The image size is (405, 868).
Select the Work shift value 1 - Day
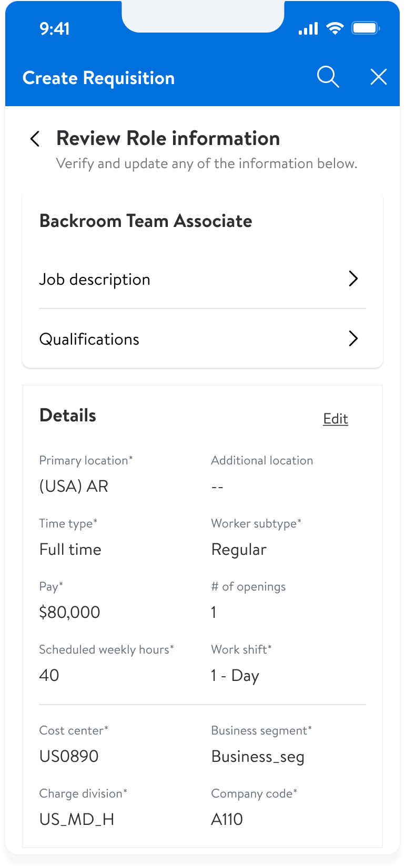pos(235,675)
